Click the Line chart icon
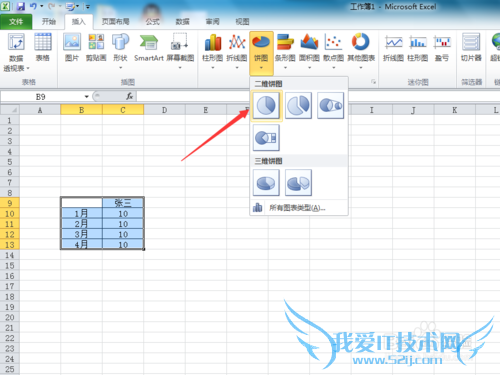Screen dimensions: 500x375 pyautogui.click(x=237, y=43)
